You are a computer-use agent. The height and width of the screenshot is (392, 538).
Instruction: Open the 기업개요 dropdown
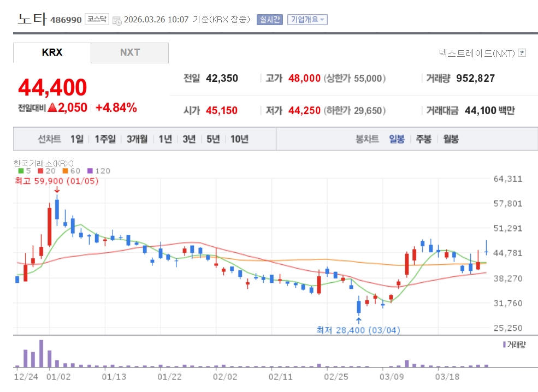coord(308,20)
